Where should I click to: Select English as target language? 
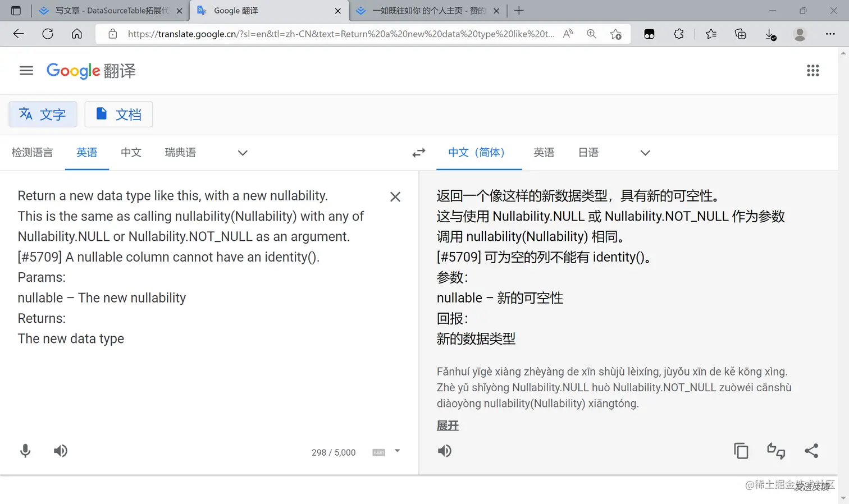point(544,153)
